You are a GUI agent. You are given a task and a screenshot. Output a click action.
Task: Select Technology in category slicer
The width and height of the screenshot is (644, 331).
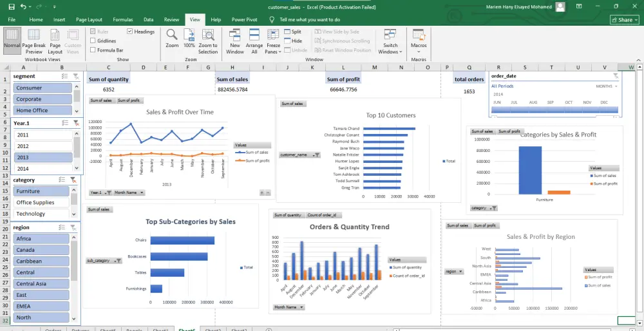[41, 214]
